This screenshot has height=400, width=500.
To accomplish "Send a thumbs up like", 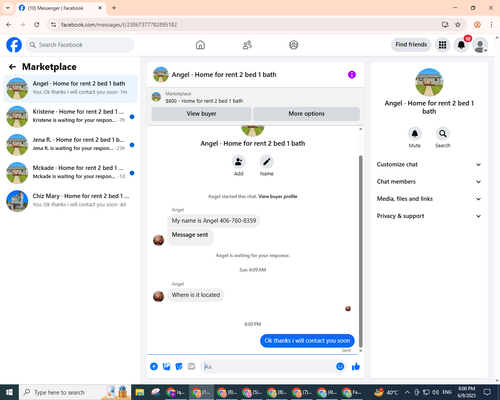I will pyautogui.click(x=356, y=367).
